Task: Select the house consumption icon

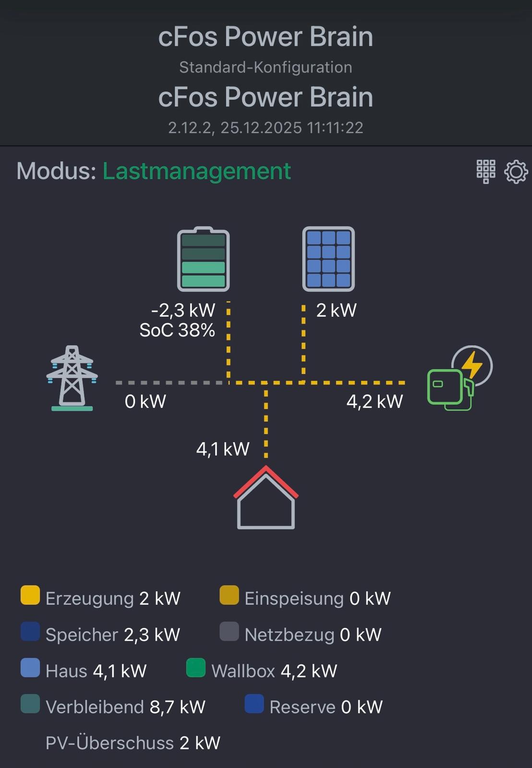Action: coord(266,498)
